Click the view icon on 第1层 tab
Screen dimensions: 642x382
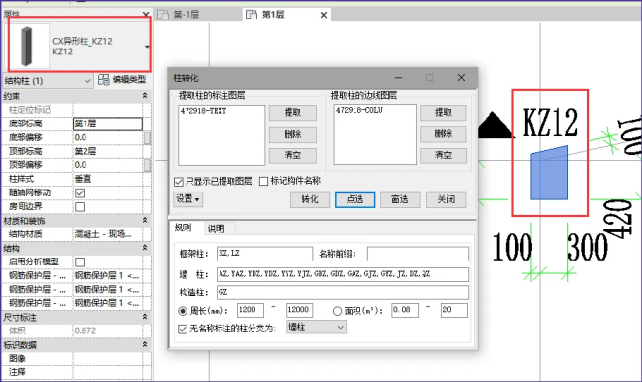[x=251, y=15]
